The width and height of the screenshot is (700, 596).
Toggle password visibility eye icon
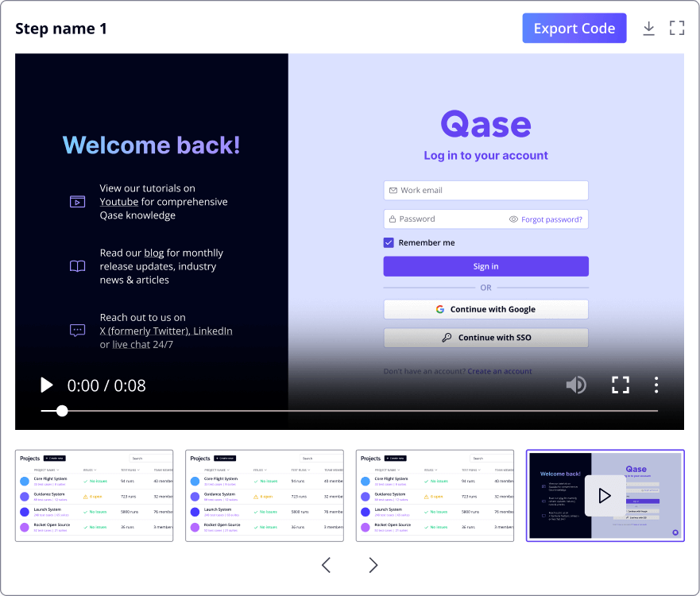[x=513, y=219]
